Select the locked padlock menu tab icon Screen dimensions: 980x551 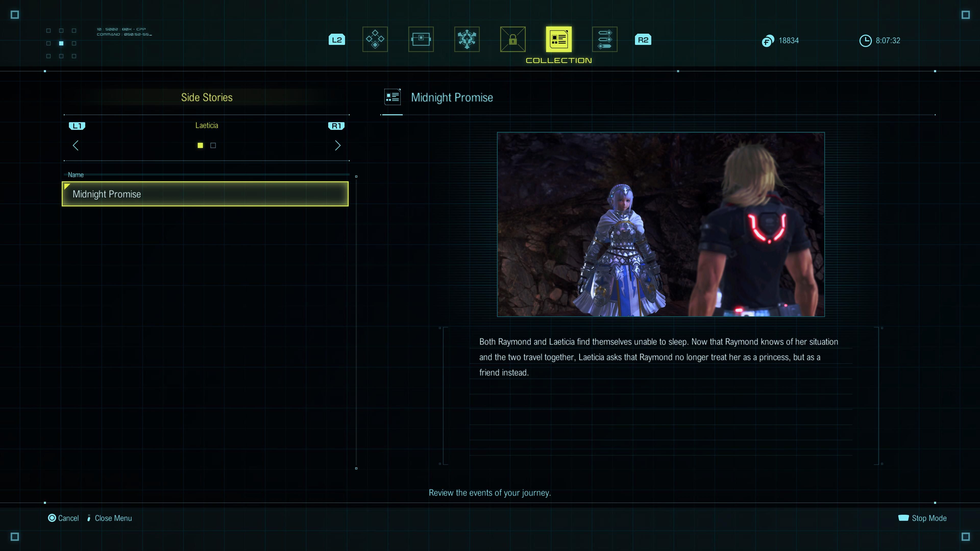click(513, 39)
